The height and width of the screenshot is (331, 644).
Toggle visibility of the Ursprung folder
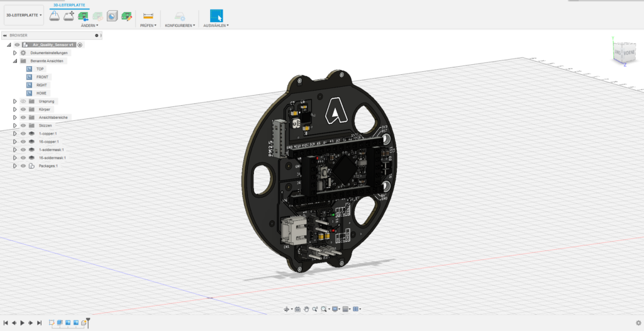click(23, 101)
